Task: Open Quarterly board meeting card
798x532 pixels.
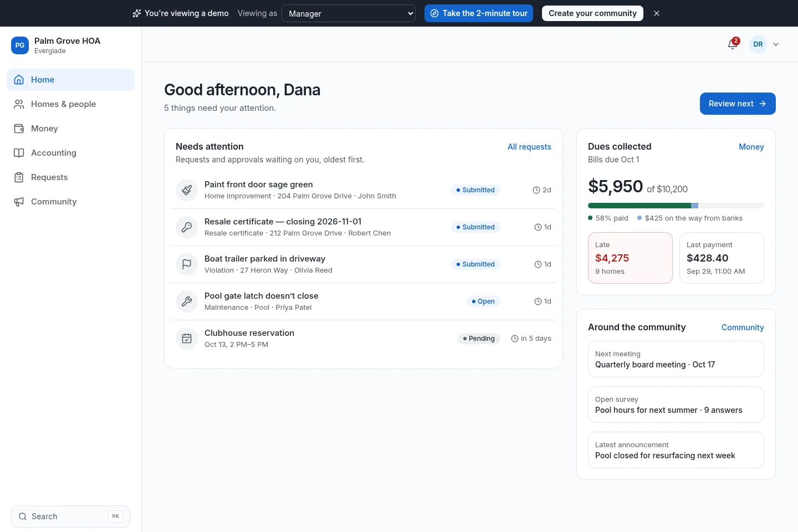Action: click(676, 359)
